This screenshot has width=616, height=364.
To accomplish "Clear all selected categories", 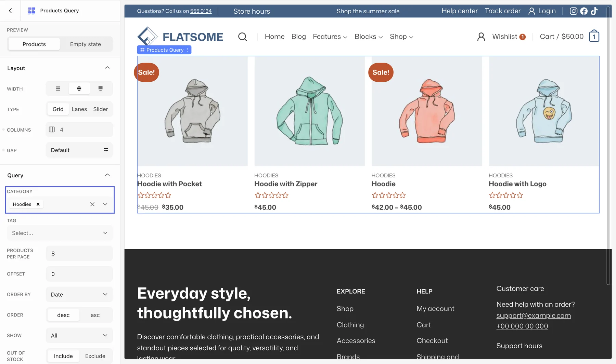I will [92, 204].
